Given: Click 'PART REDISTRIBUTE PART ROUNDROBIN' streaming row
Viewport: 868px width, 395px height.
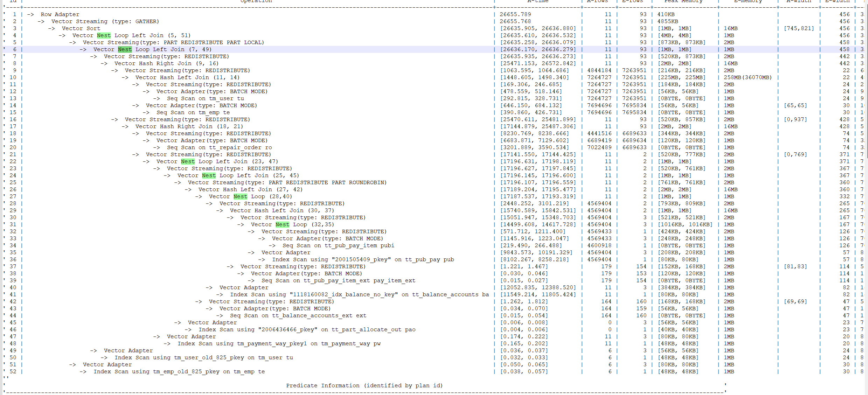Looking at the screenshot, I should coord(287,182).
